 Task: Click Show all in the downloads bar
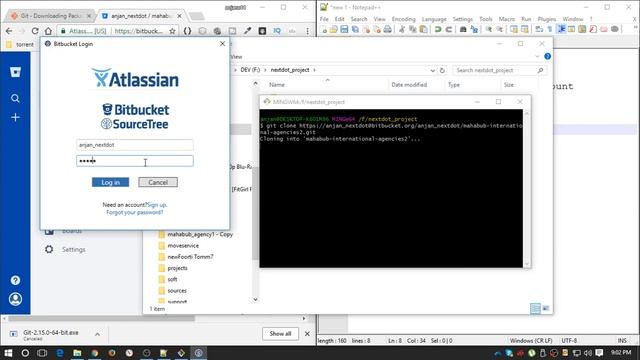[x=280, y=333]
